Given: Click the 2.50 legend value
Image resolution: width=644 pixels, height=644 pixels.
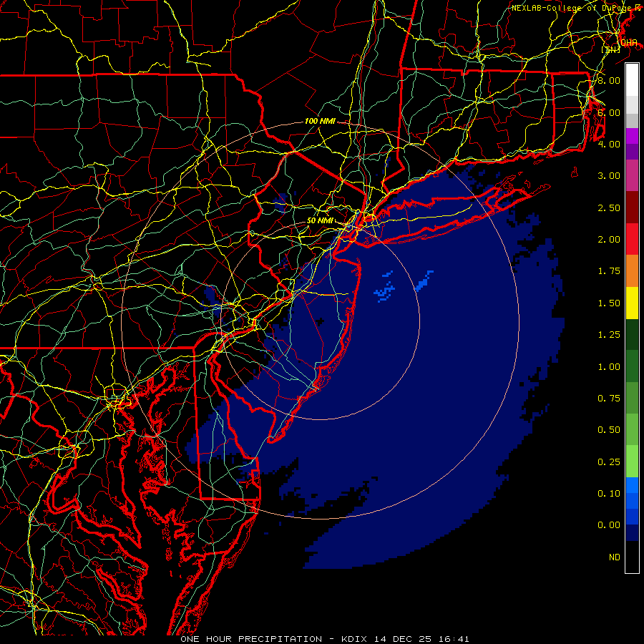Looking at the screenshot, I should coord(609,208).
